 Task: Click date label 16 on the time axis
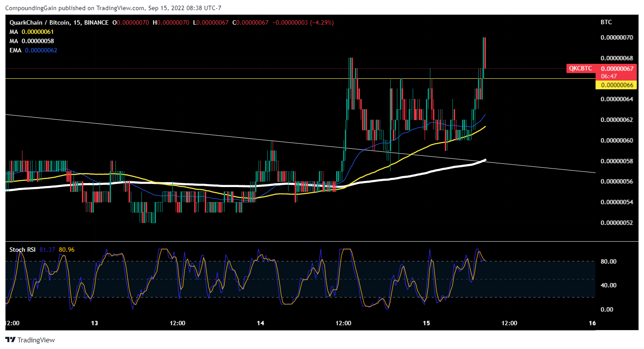[x=592, y=323]
